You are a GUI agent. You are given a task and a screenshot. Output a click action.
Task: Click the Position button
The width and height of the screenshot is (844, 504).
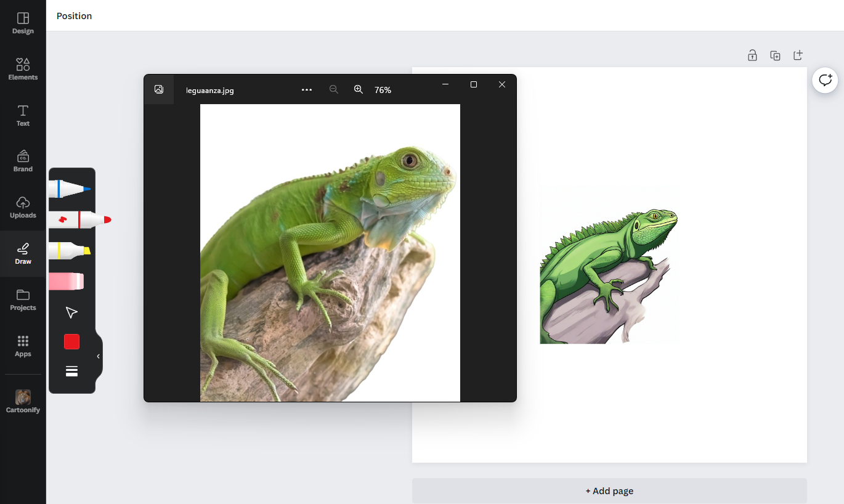[75, 16]
